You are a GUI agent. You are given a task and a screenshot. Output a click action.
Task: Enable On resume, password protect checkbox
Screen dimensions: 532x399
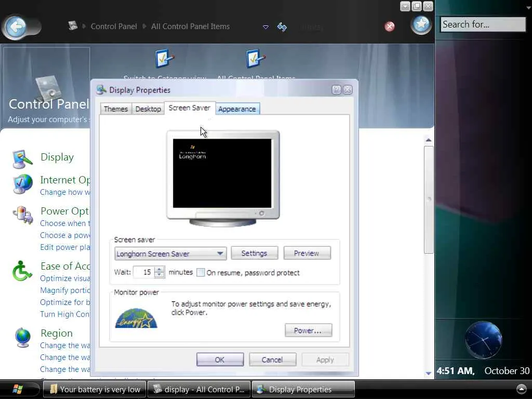tap(201, 272)
